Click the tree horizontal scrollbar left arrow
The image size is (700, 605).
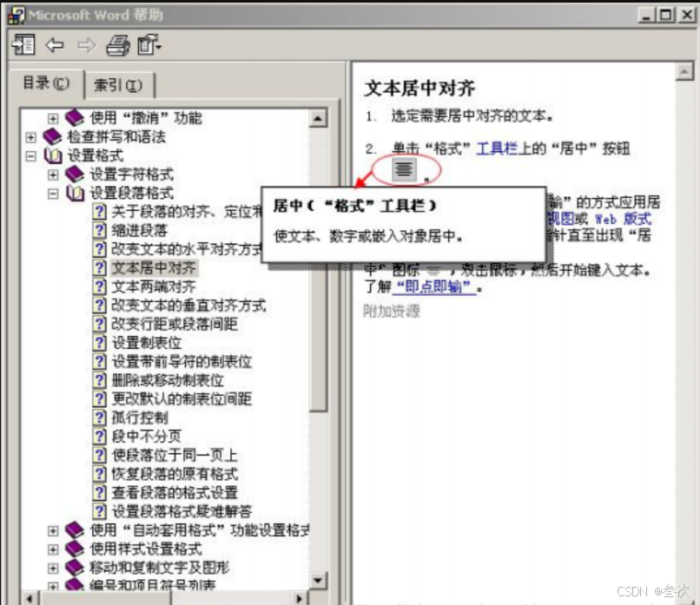pyautogui.click(x=30, y=598)
